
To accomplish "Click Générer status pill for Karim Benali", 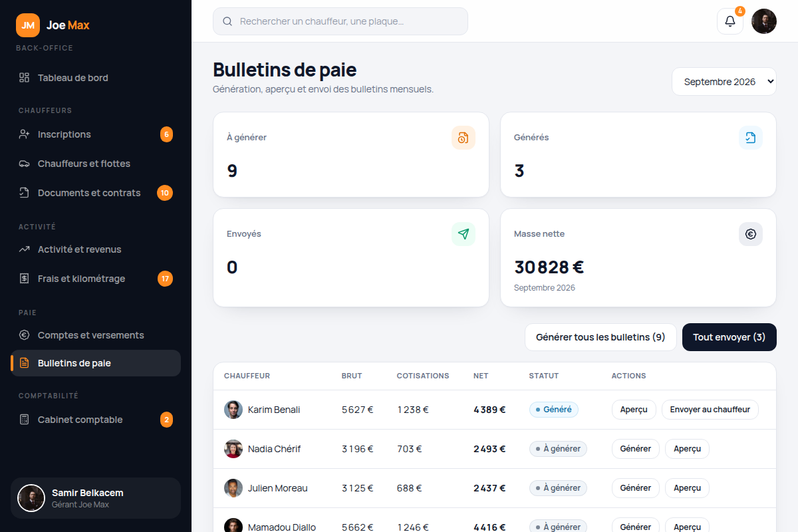I will [x=554, y=410].
